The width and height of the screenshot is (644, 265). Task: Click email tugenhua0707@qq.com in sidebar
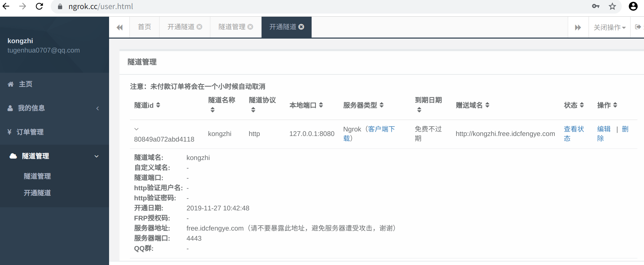coord(44,50)
